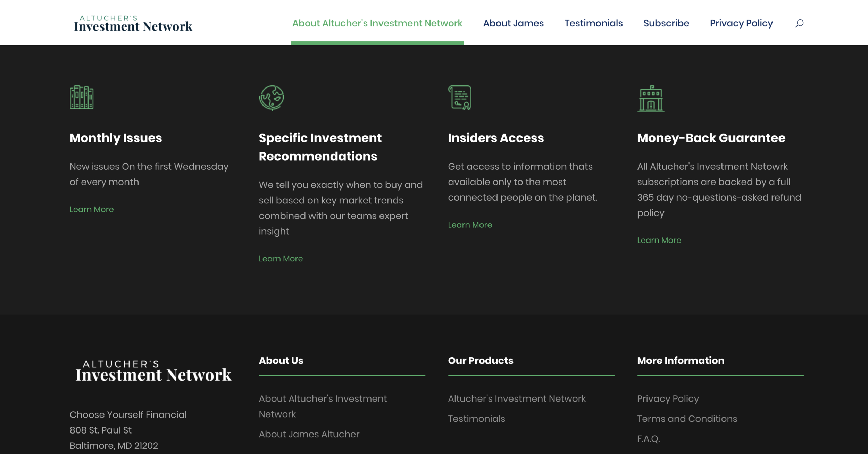This screenshot has height=454, width=868.
Task: Click Learn More under Specific Investment Recommendations
Action: pos(281,259)
